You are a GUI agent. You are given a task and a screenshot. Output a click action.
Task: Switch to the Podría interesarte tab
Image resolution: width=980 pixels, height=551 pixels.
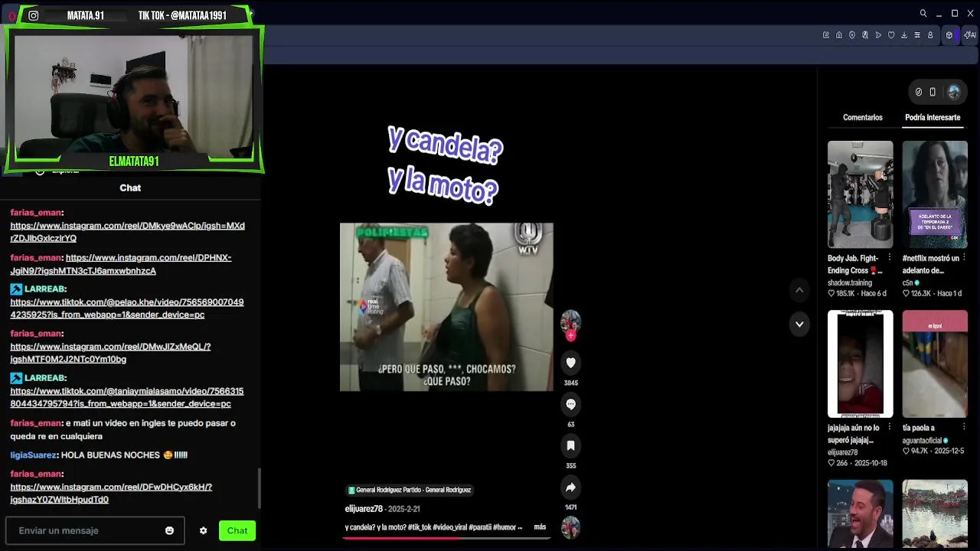pyautogui.click(x=933, y=117)
